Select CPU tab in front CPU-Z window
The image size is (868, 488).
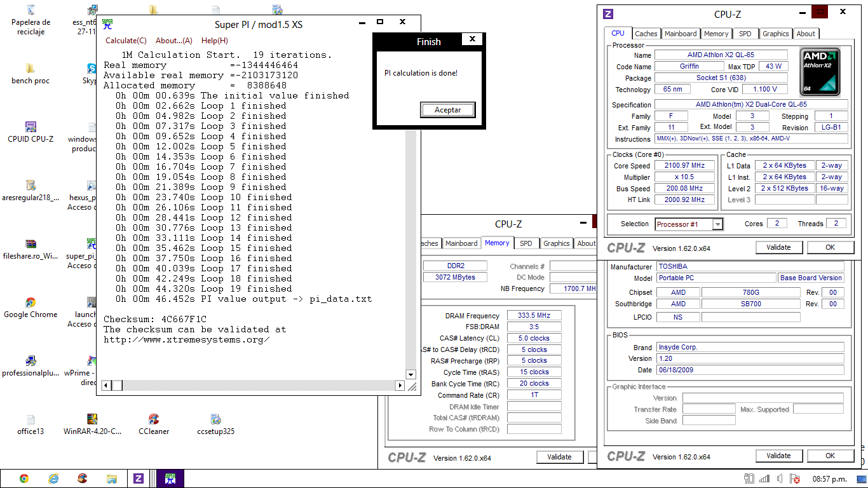click(x=618, y=33)
